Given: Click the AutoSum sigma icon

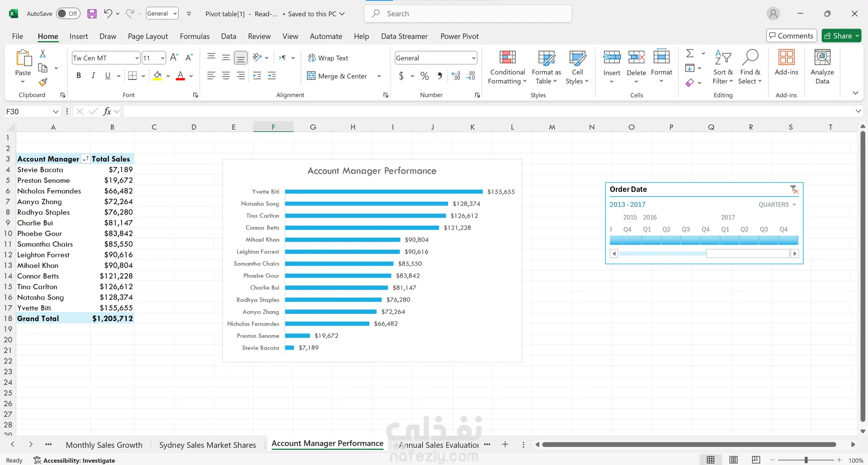Looking at the screenshot, I should pyautogui.click(x=690, y=53).
